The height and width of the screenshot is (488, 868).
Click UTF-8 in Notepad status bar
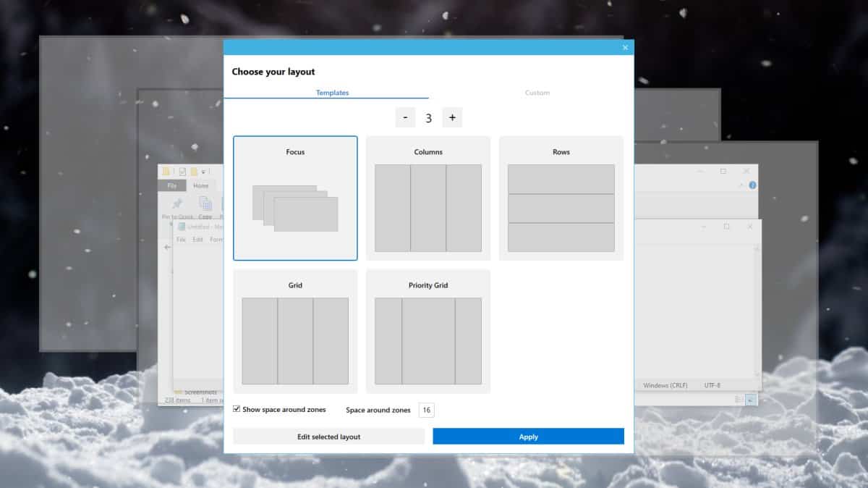pyautogui.click(x=712, y=385)
